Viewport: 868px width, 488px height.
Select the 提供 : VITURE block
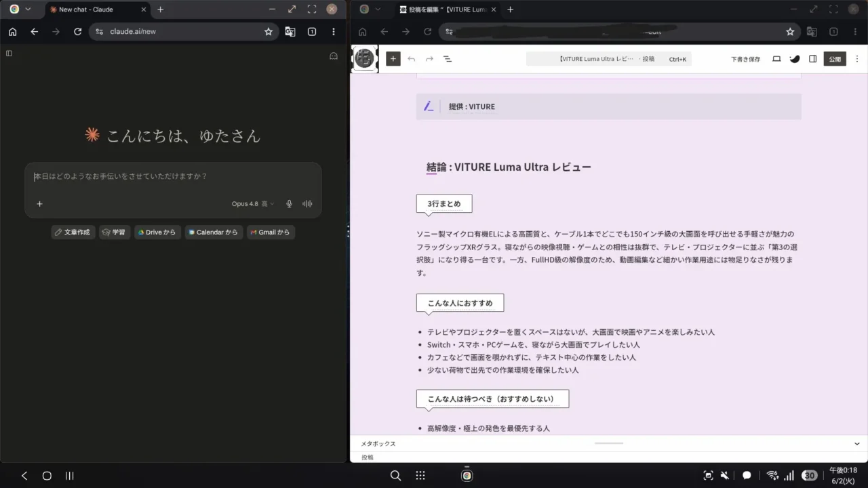pos(609,106)
